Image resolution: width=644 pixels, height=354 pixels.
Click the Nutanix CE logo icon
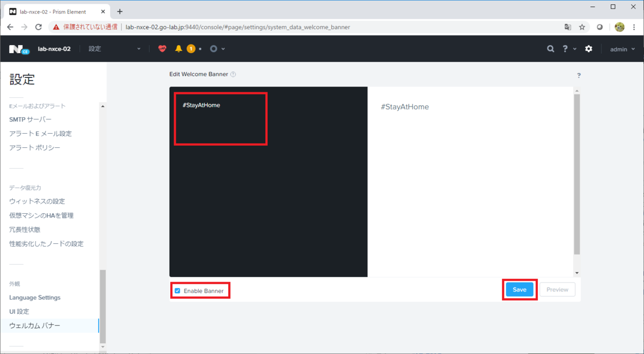coord(19,49)
